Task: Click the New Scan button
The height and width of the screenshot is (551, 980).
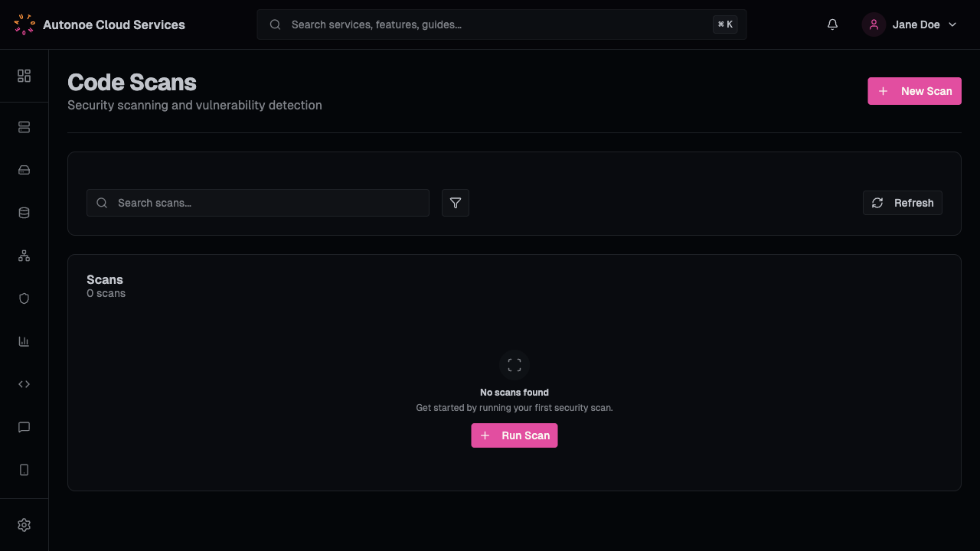Action: pos(914,91)
